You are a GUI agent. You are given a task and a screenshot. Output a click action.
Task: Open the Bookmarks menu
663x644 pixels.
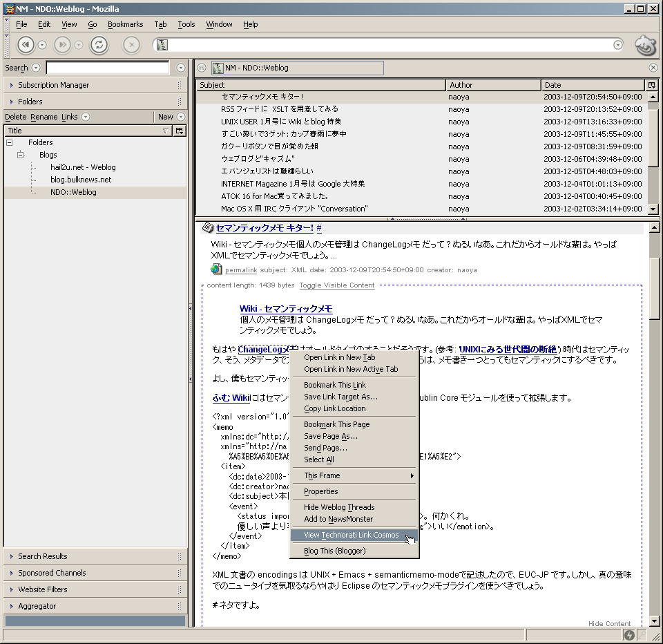click(x=125, y=24)
